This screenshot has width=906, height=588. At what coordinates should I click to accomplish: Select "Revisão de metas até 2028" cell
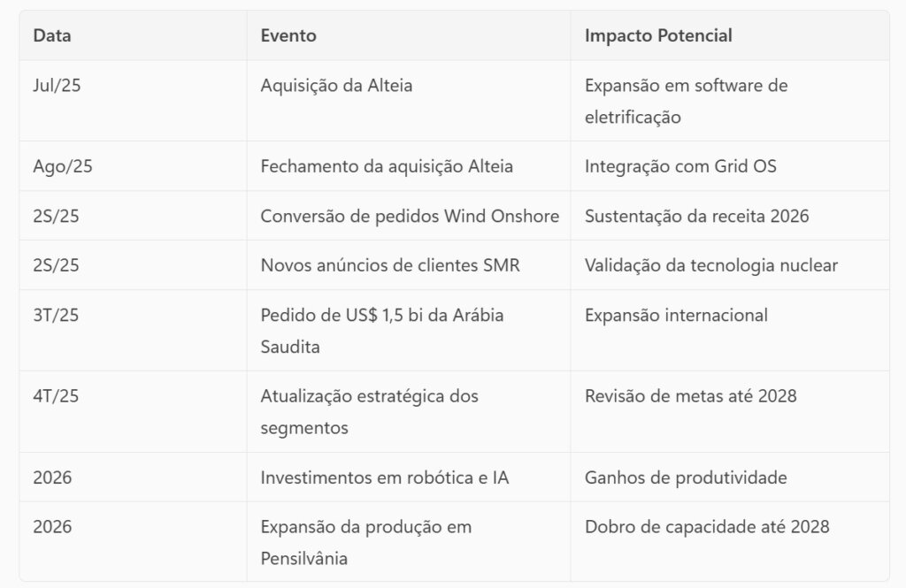690,396
